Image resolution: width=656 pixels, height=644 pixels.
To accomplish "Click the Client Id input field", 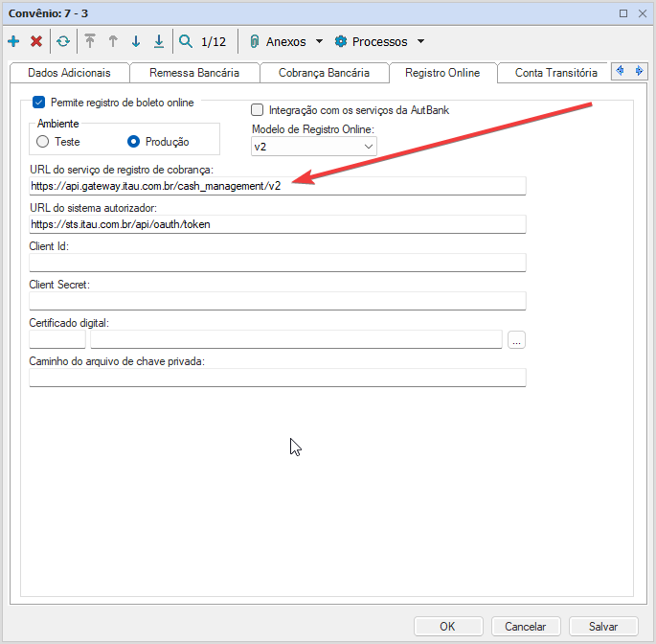I will tap(278, 263).
